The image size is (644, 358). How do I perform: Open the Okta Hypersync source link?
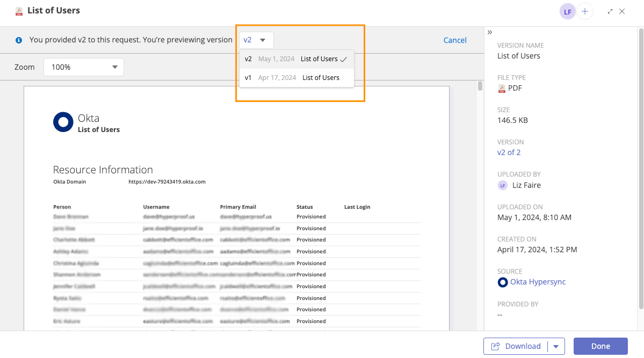[x=538, y=282]
